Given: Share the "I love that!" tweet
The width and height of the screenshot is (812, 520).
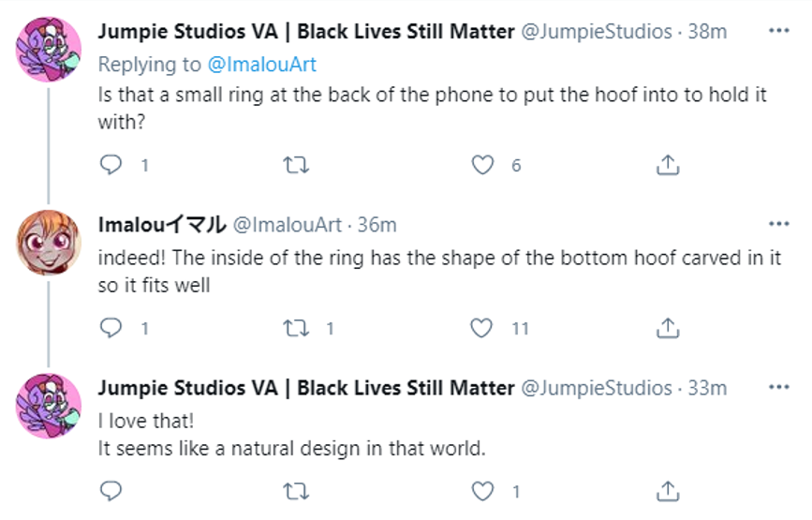Looking at the screenshot, I should 667,491.
